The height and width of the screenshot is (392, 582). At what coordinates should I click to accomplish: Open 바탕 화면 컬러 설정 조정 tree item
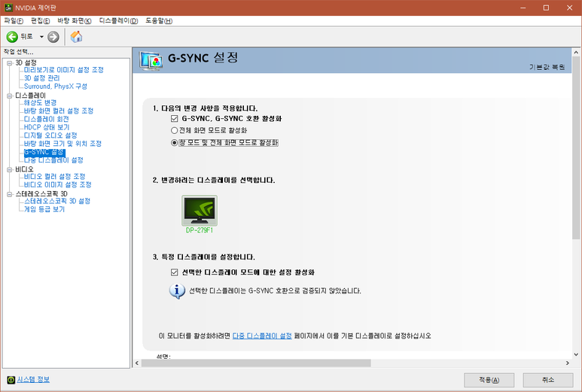[59, 111]
